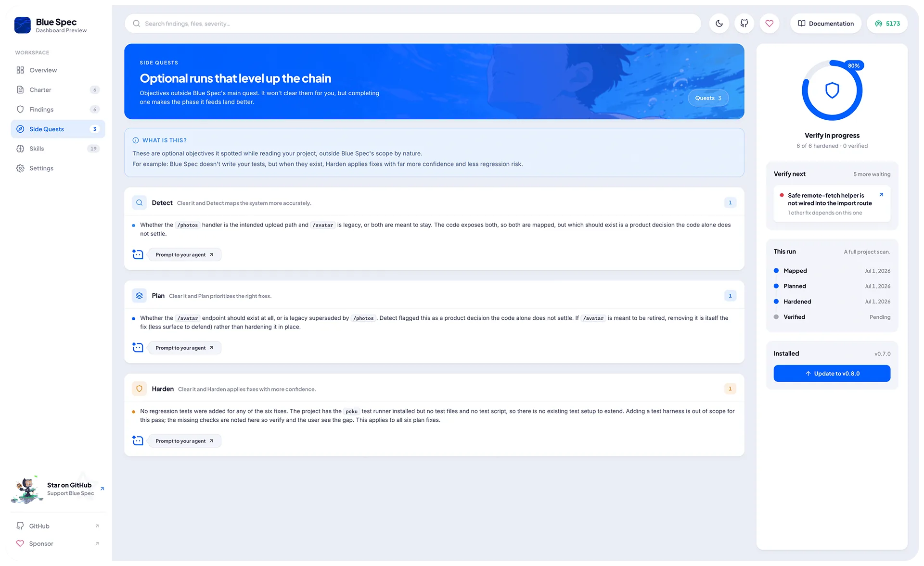Click the 80% progress ring
The width and height of the screenshot is (924, 566).
pos(832,90)
